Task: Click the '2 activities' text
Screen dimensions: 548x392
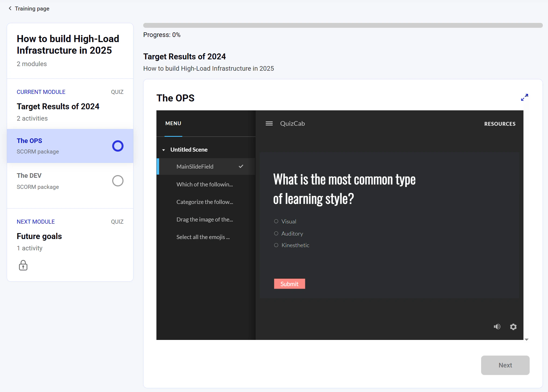Action: (x=32, y=118)
